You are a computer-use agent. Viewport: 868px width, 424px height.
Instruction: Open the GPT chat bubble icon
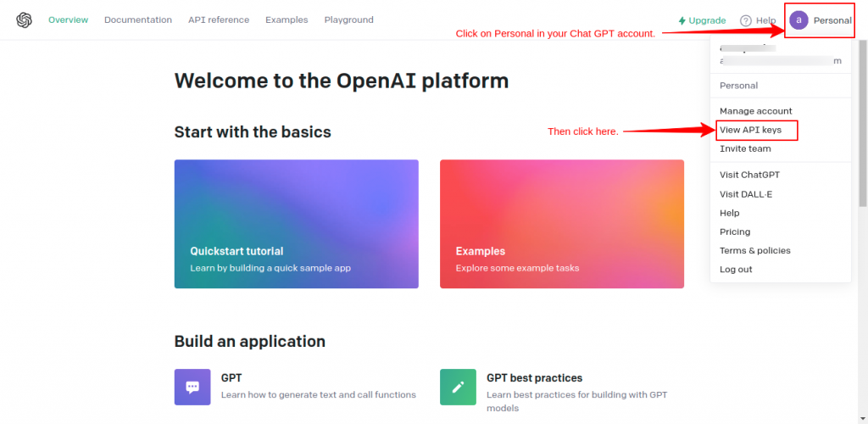(x=192, y=387)
